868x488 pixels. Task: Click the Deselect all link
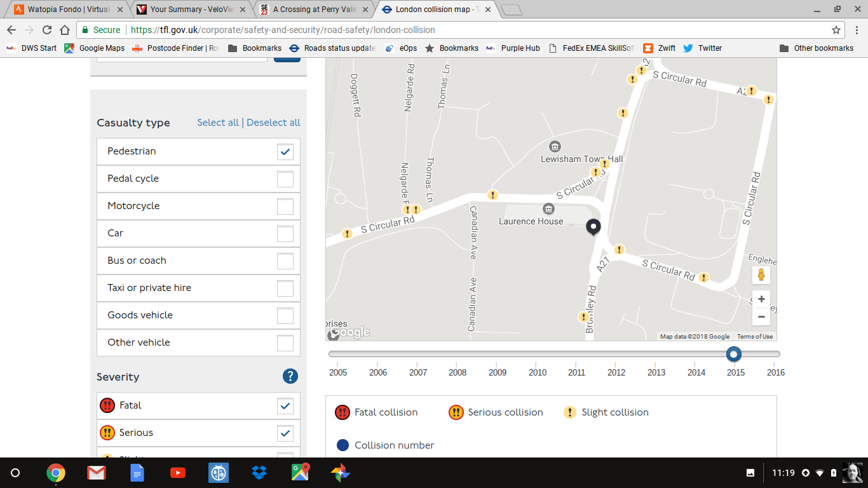coord(273,123)
